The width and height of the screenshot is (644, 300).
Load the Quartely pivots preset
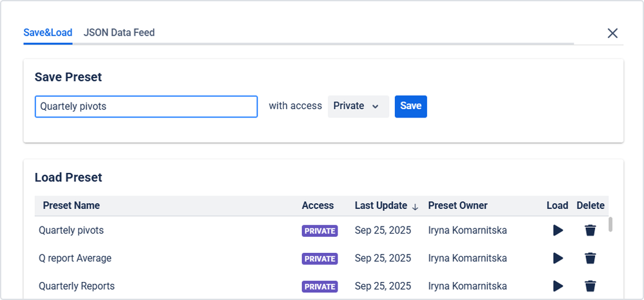tap(558, 230)
